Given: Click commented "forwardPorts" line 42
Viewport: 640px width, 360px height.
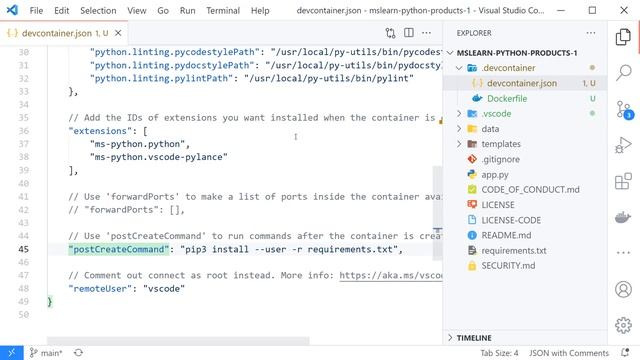Looking at the screenshot, I should click(x=127, y=210).
